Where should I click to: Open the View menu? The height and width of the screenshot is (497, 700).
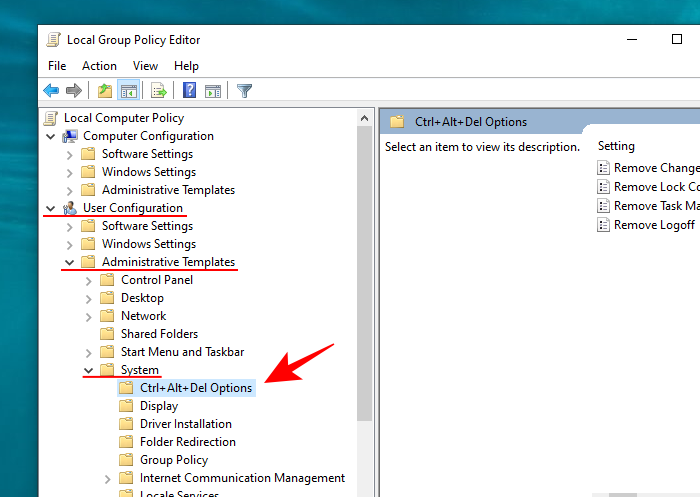tap(145, 66)
